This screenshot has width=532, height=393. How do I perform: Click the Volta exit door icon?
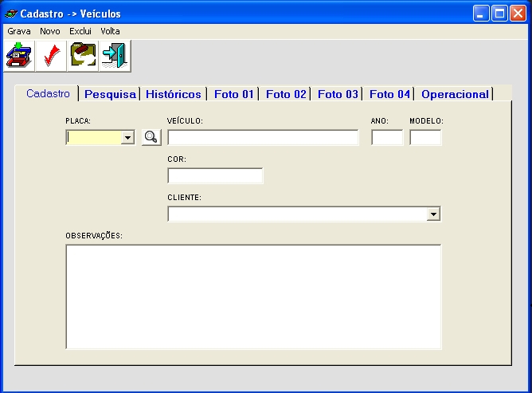coord(115,57)
